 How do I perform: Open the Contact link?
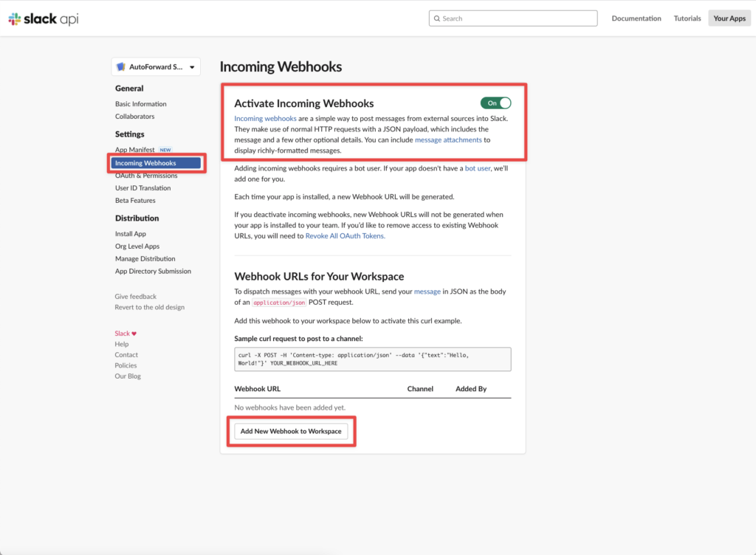tap(126, 354)
